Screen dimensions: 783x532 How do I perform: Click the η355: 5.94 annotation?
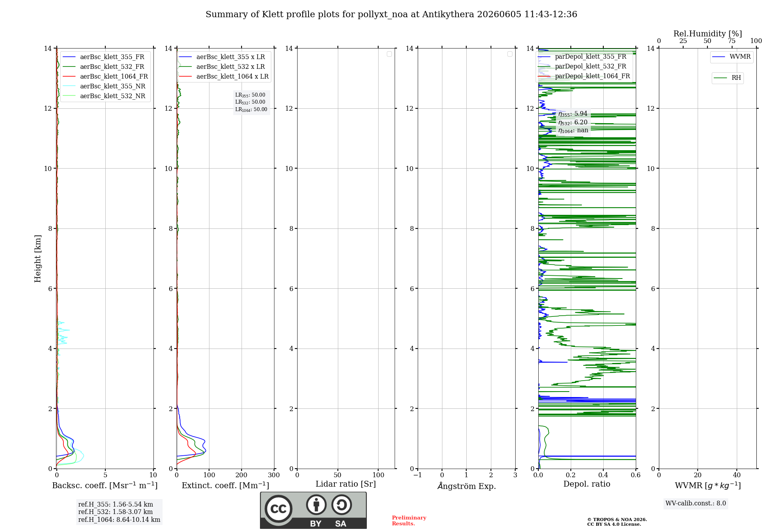coord(573,114)
